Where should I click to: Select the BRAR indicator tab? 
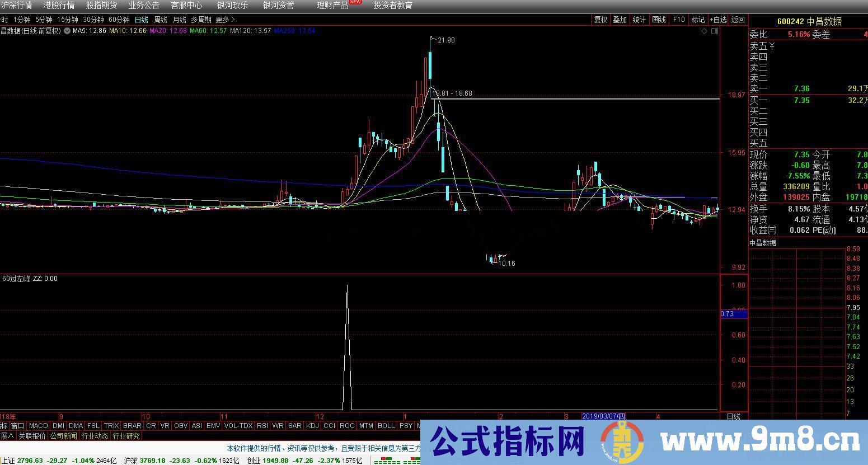point(132,426)
